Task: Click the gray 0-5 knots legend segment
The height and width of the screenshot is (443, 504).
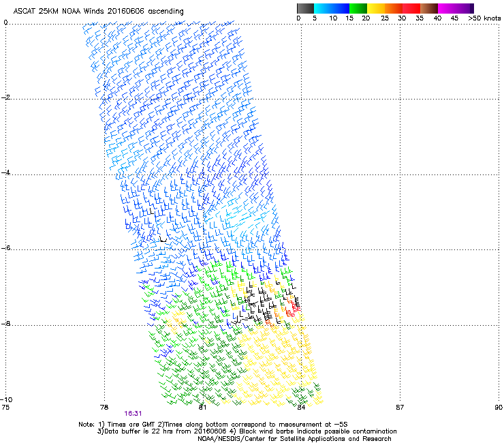Action: pos(305,8)
